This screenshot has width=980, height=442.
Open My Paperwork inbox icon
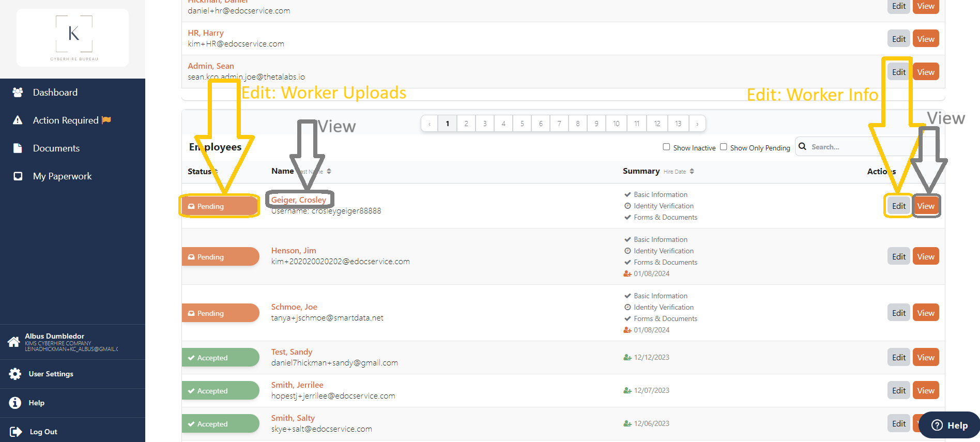pos(18,176)
